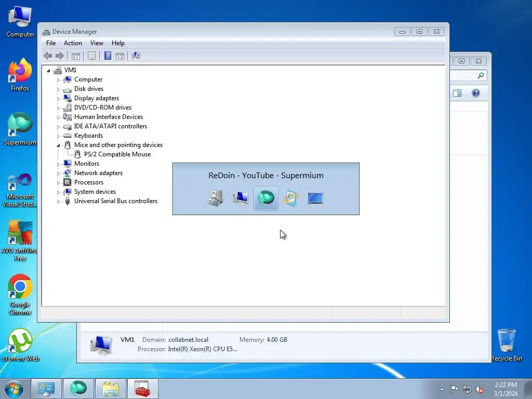Click Scan for hardware changes icon
Image resolution: width=532 pixels, height=399 pixels.
(x=136, y=56)
